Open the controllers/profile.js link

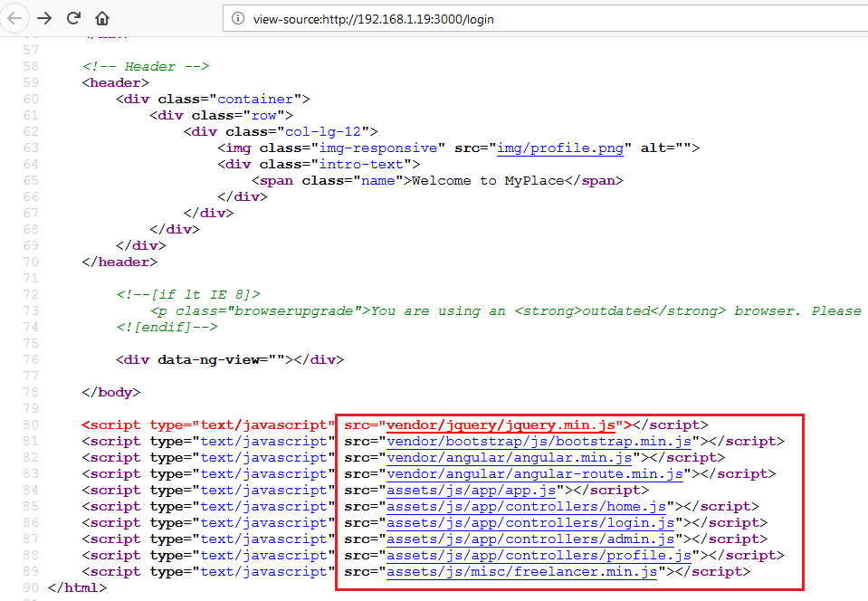(x=539, y=556)
